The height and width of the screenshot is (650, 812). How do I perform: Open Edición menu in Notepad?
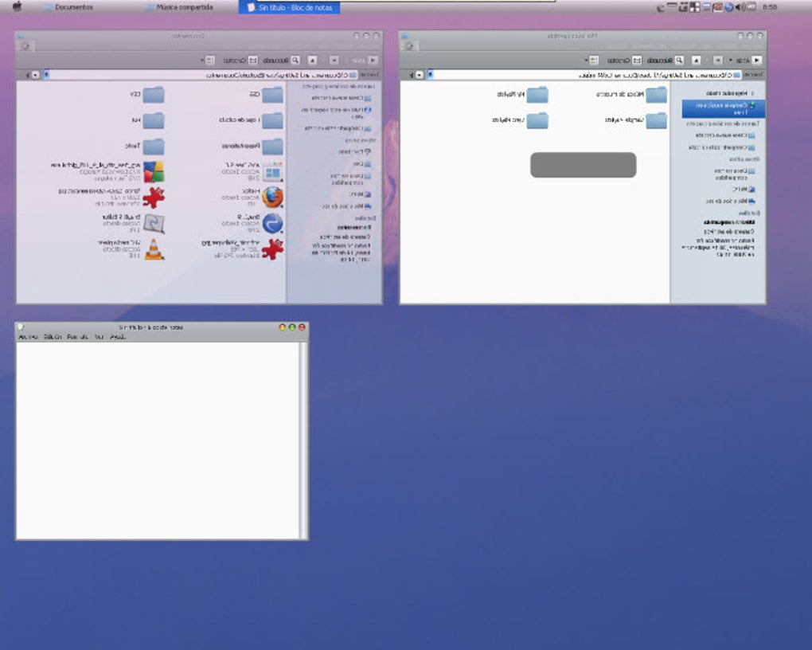coord(53,337)
